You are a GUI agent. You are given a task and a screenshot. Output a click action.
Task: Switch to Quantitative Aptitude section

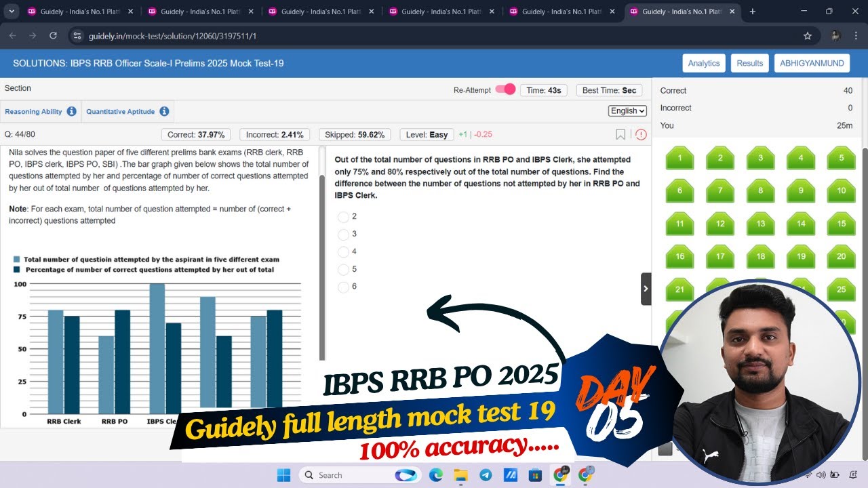[x=121, y=111]
